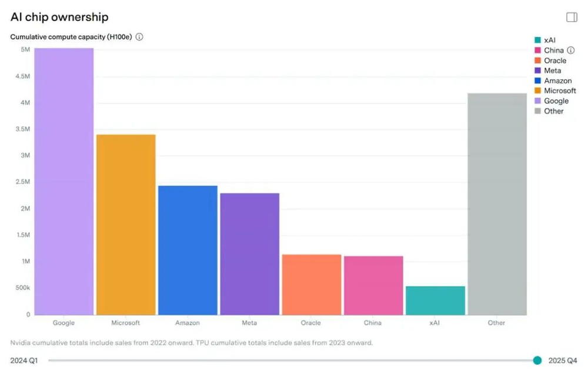588x369 pixels.
Task: Click the Google legend entry
Action: point(556,101)
